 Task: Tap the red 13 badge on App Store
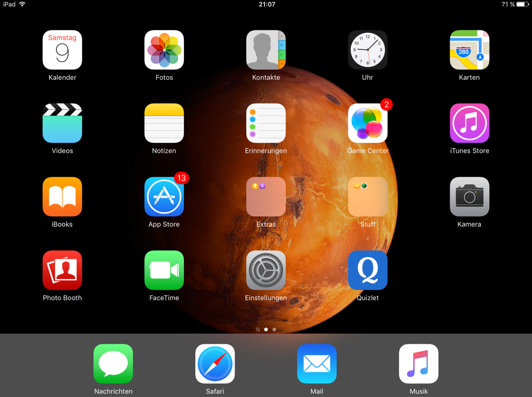[x=181, y=178]
